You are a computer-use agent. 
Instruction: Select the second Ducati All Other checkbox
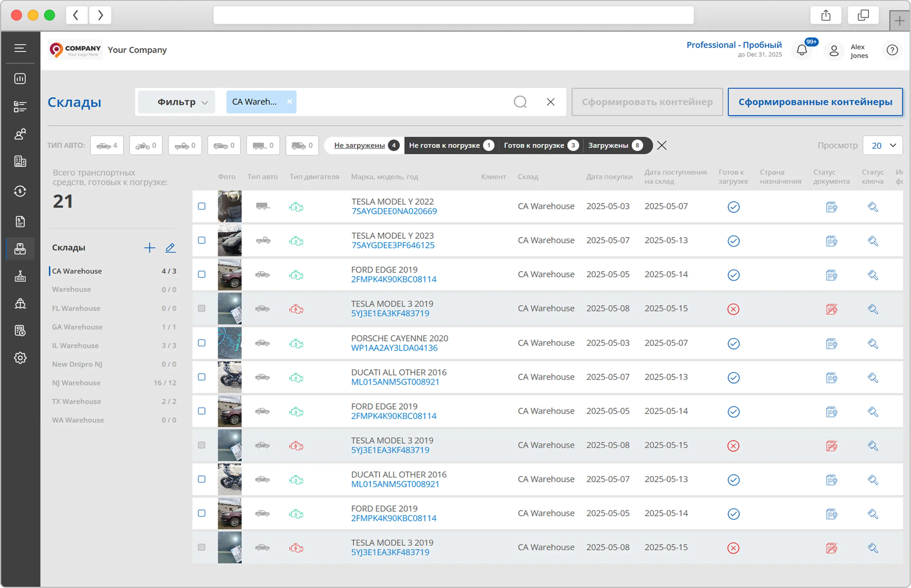click(201, 479)
